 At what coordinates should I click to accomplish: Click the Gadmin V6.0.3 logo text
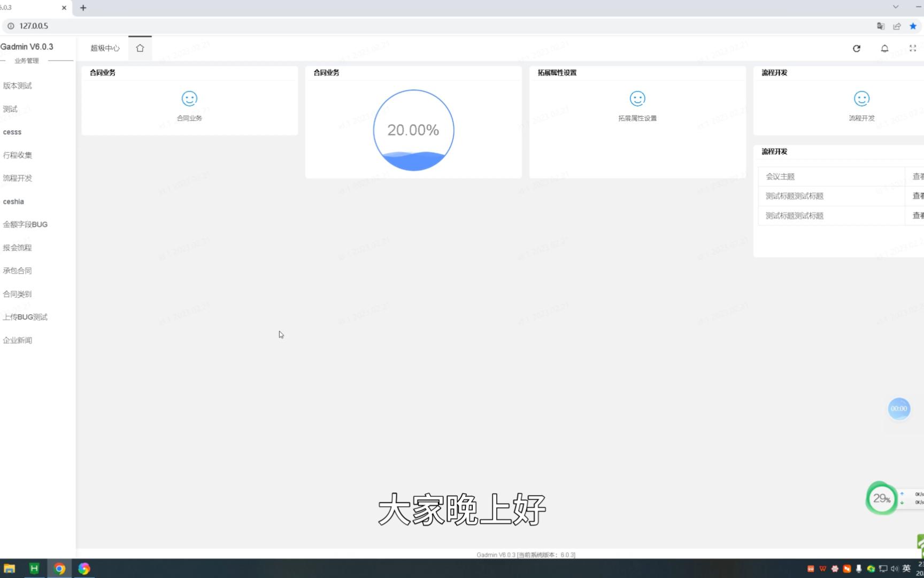coord(27,47)
